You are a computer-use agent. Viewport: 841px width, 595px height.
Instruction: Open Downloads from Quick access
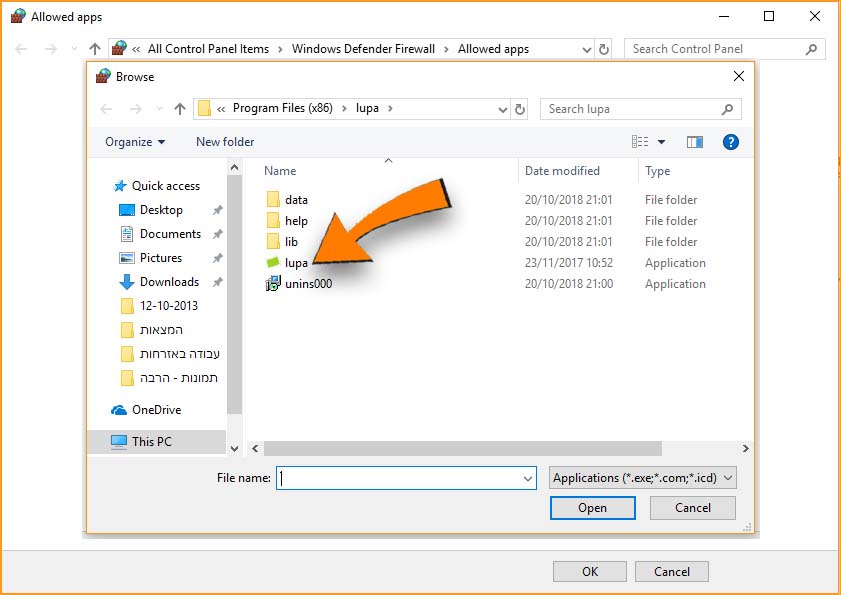pos(169,282)
